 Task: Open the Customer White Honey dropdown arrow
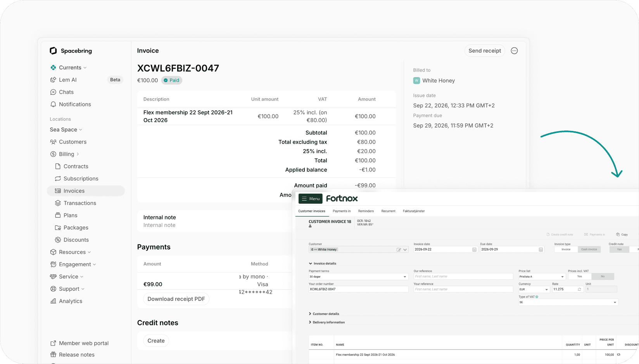(405, 250)
